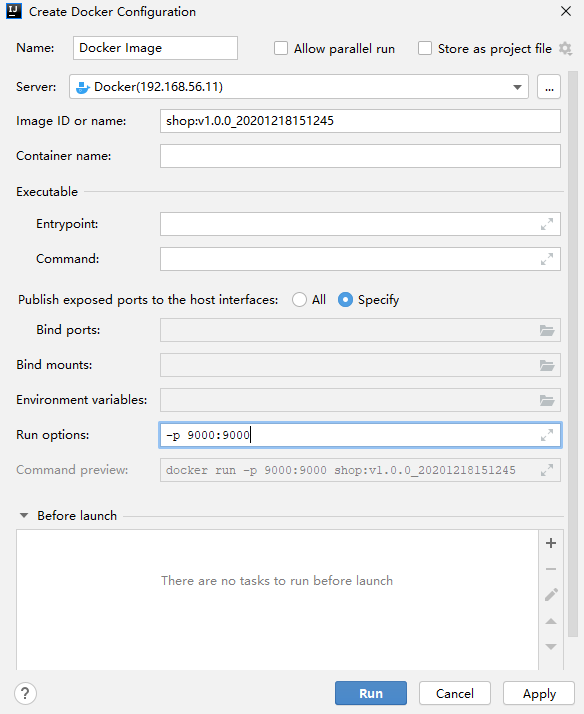The height and width of the screenshot is (714, 584).
Task: Click the Docker whale icon in Server
Action: coord(82,87)
